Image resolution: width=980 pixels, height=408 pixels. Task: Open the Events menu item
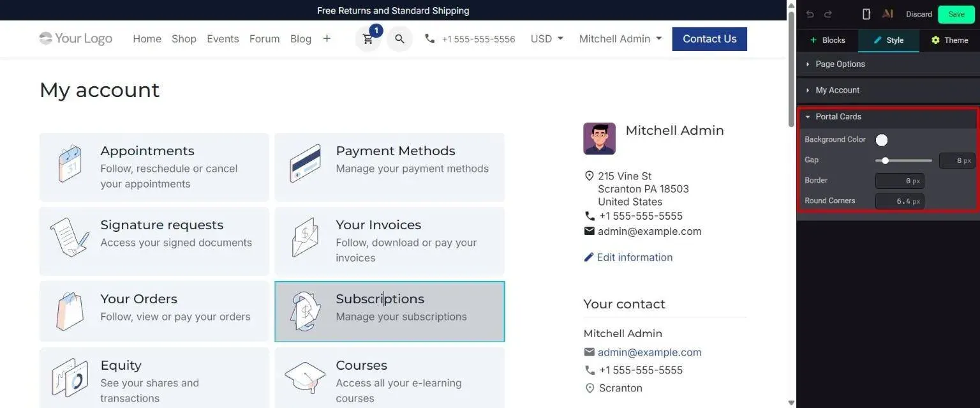click(223, 39)
